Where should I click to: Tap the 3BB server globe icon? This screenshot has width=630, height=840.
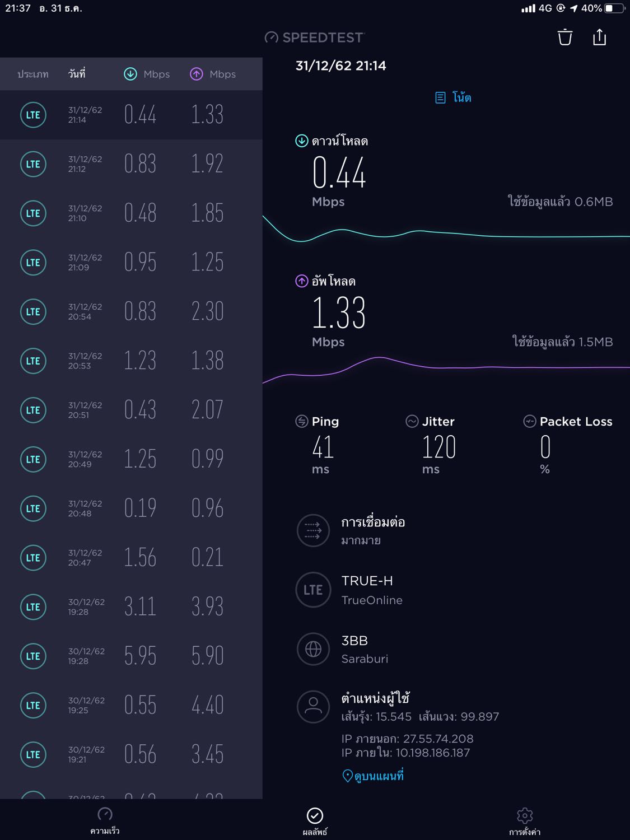pyautogui.click(x=313, y=649)
